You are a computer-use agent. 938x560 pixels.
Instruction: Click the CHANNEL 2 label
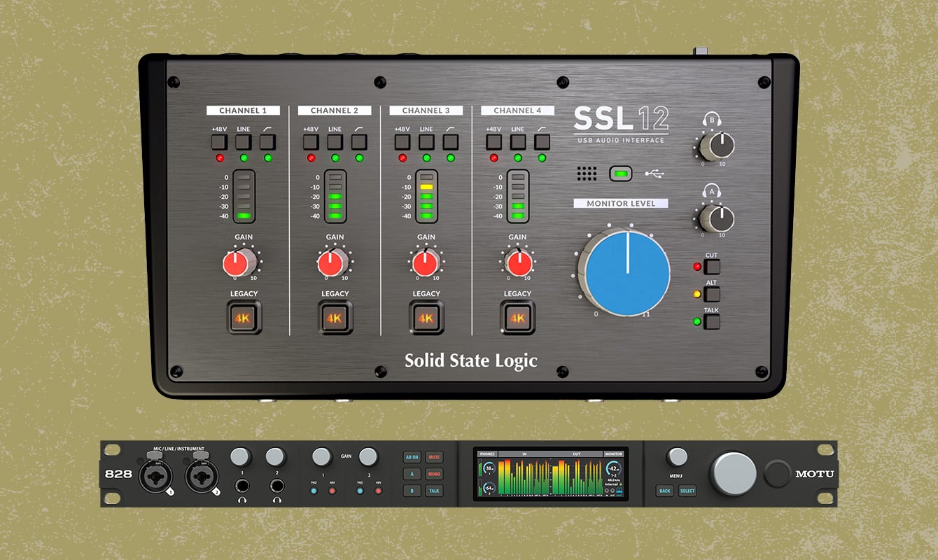(x=335, y=111)
